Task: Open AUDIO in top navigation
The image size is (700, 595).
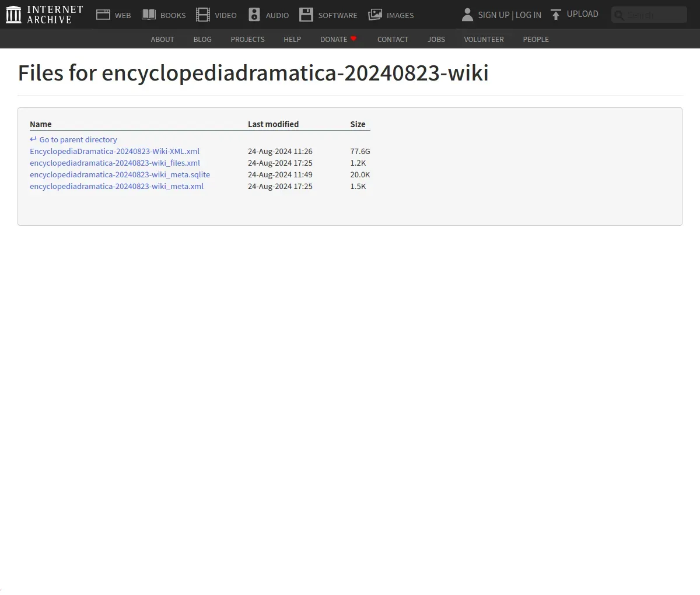Action: click(277, 16)
